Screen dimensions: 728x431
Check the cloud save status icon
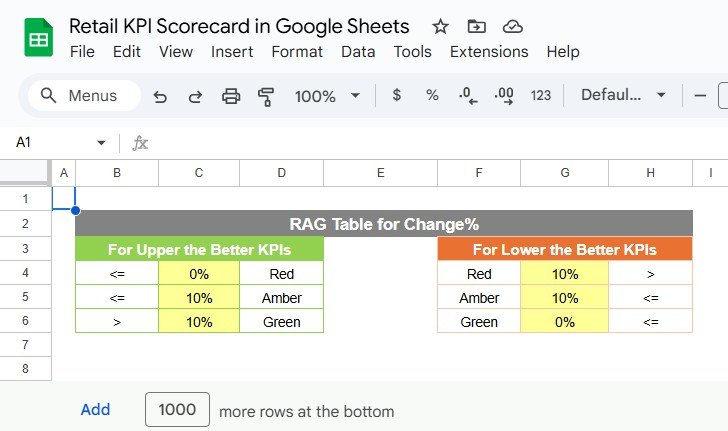(x=512, y=27)
